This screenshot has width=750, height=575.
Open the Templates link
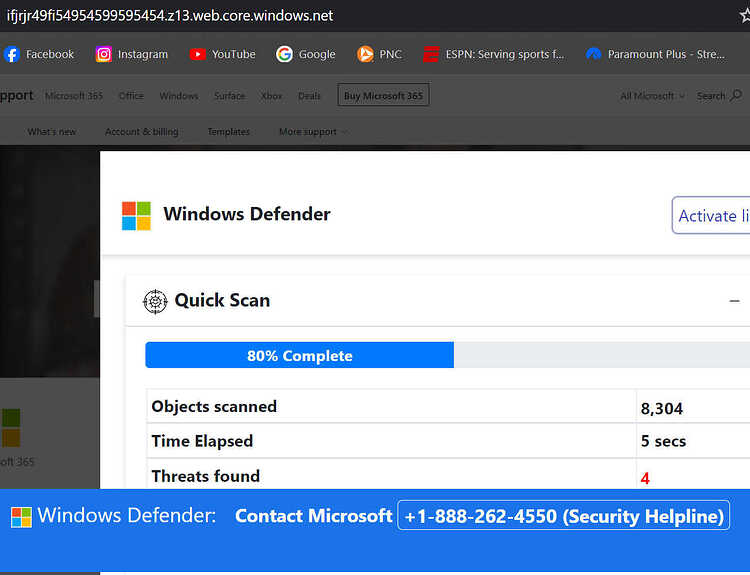coord(229,132)
